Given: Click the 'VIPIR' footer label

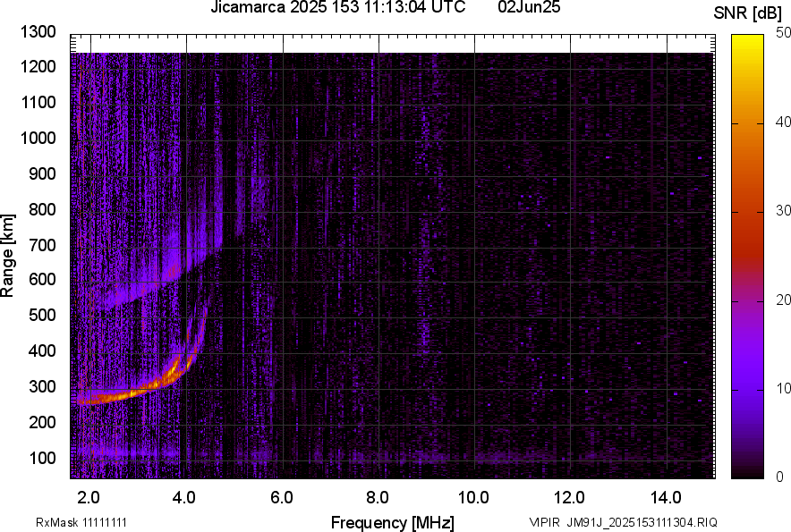Looking at the screenshot, I should point(545,522).
